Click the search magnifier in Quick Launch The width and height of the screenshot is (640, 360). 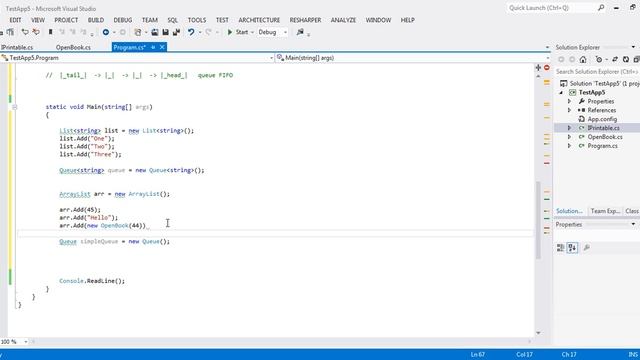[x=601, y=8]
